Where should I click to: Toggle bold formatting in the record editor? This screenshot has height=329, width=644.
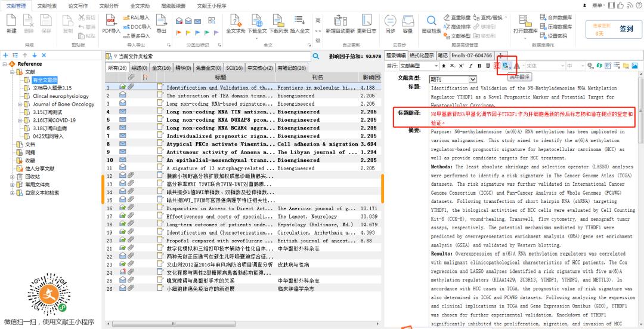pos(478,65)
